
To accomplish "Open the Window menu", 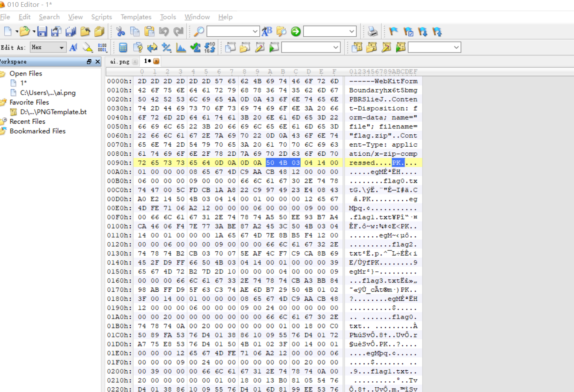I will pos(197,17).
